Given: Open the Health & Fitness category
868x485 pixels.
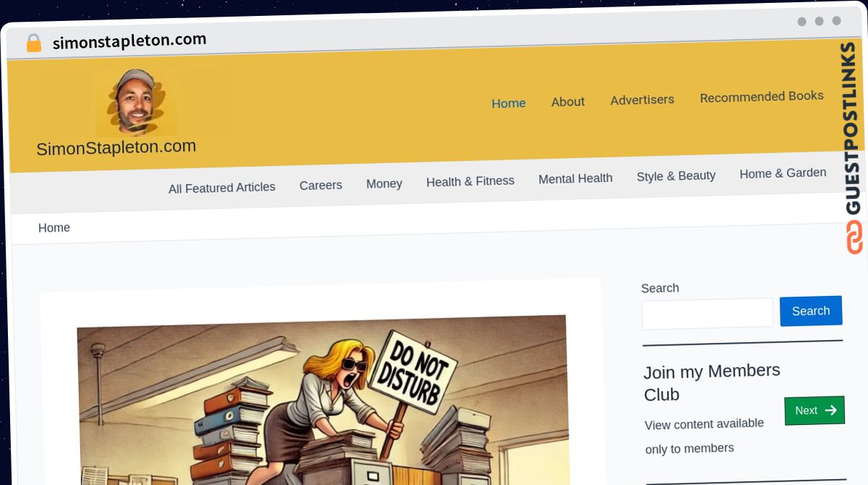Looking at the screenshot, I should 470,182.
